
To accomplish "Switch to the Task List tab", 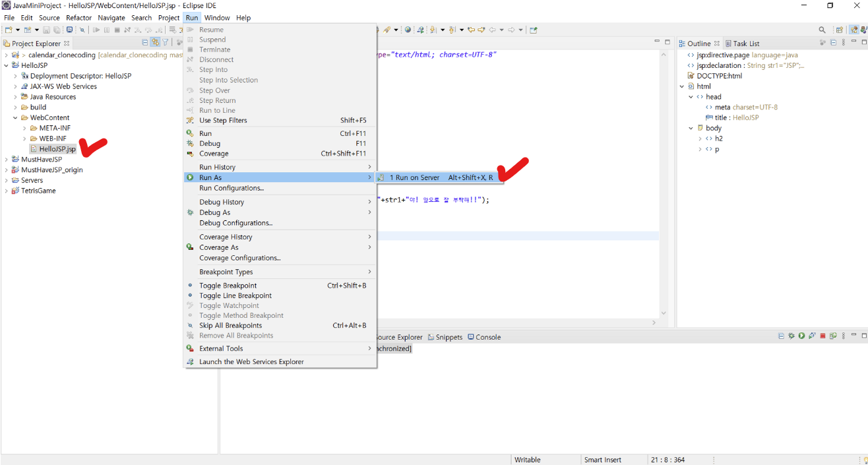I will click(x=741, y=44).
